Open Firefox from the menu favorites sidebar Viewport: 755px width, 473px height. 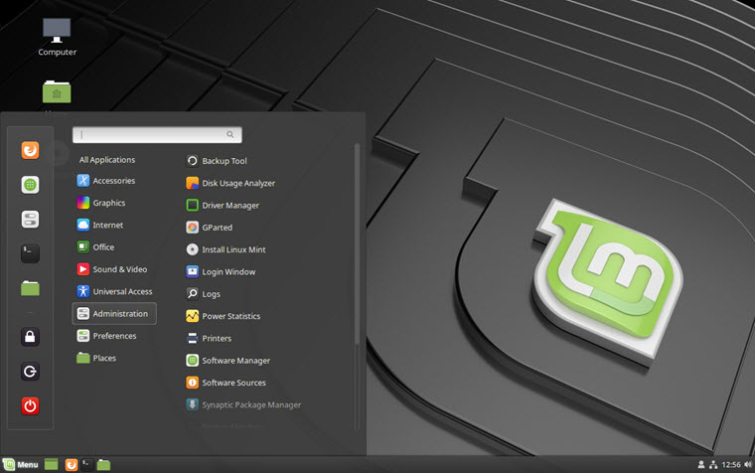(x=30, y=150)
